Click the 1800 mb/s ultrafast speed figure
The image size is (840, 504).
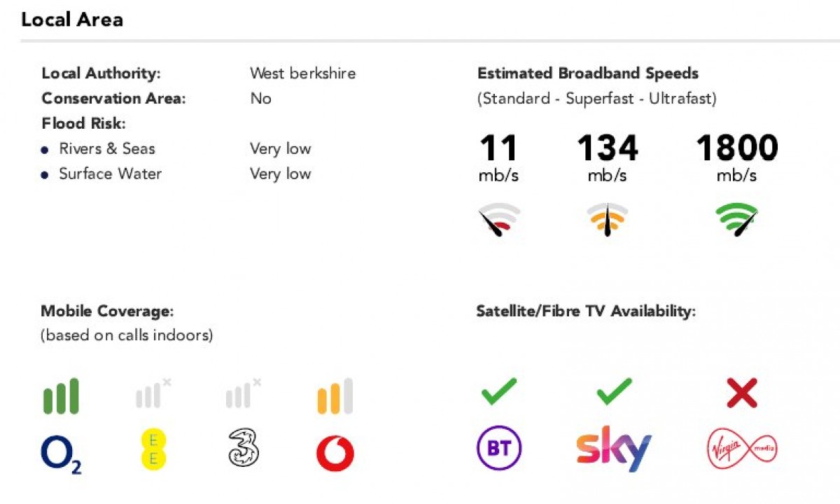736,148
